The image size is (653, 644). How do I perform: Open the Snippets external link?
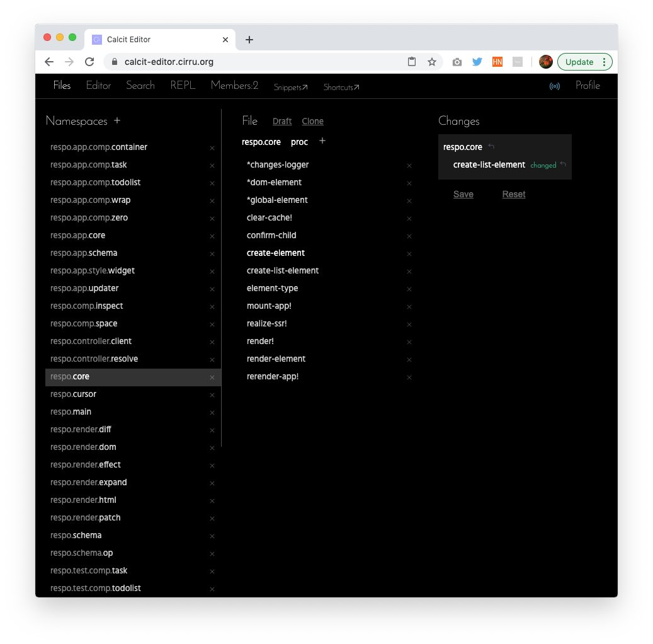(291, 87)
